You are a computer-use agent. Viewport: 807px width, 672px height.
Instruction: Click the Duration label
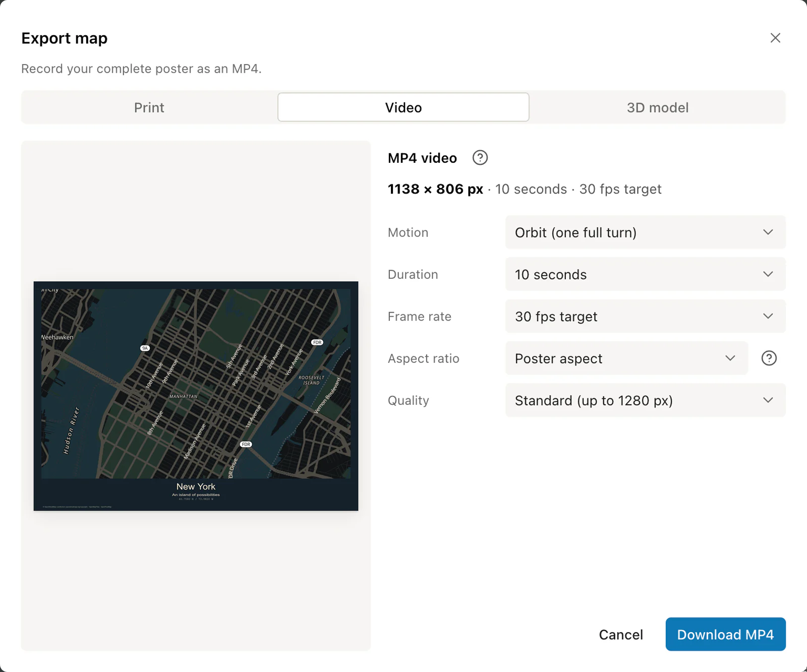coord(413,274)
